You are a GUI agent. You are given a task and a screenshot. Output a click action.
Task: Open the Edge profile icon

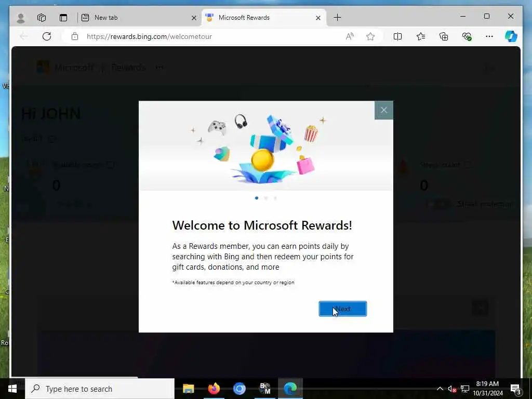(x=21, y=18)
